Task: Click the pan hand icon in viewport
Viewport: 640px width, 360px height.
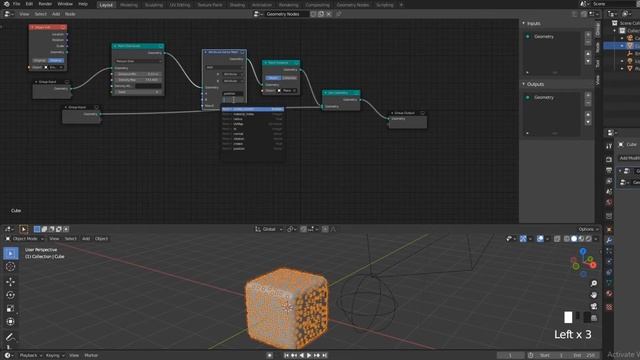Action: coord(594,295)
